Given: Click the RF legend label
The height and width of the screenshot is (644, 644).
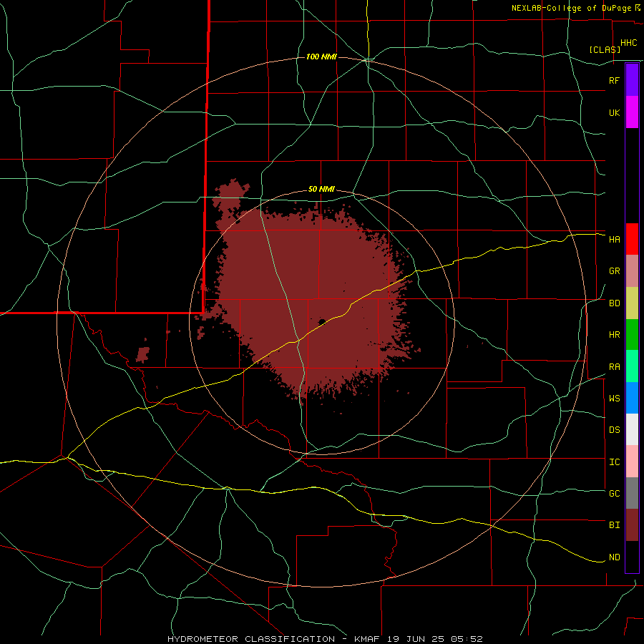Looking at the screenshot, I should tap(614, 80).
